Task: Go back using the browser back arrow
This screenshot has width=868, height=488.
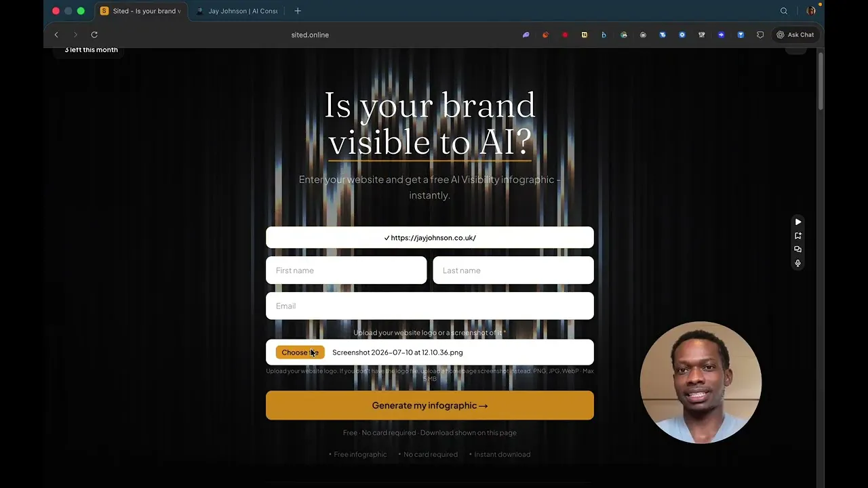Action: (x=56, y=35)
